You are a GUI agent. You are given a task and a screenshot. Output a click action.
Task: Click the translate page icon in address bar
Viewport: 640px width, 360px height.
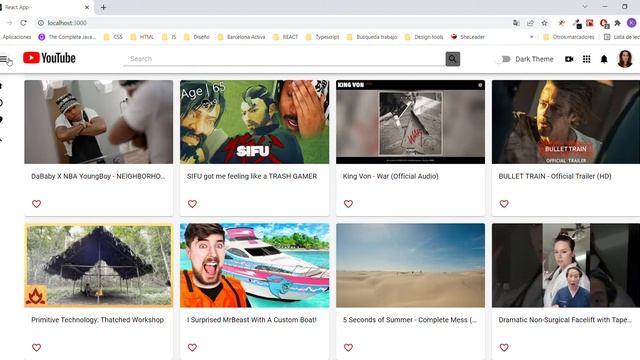516,23
